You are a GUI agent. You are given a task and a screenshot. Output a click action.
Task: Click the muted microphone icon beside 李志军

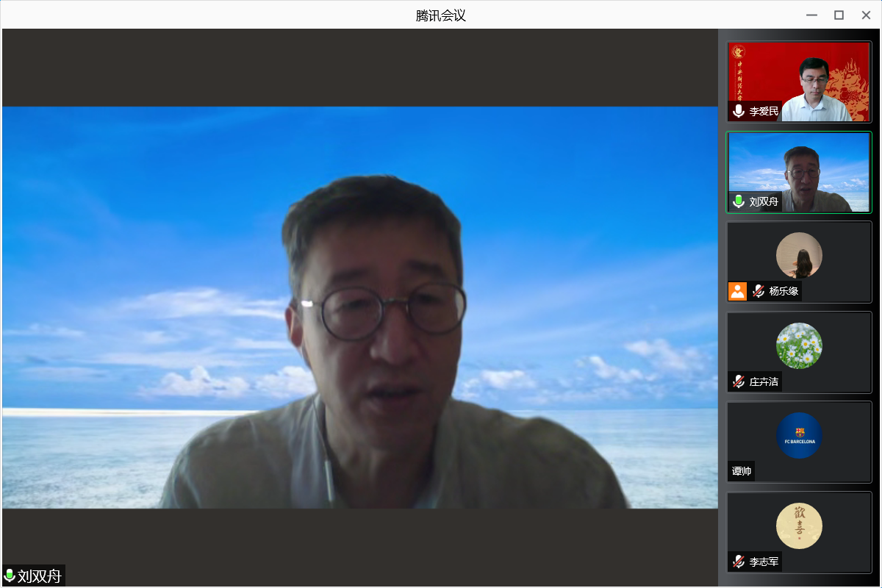739,562
